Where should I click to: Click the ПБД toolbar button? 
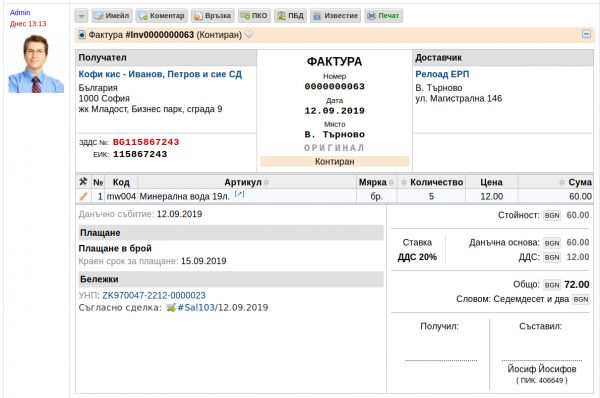tap(290, 16)
